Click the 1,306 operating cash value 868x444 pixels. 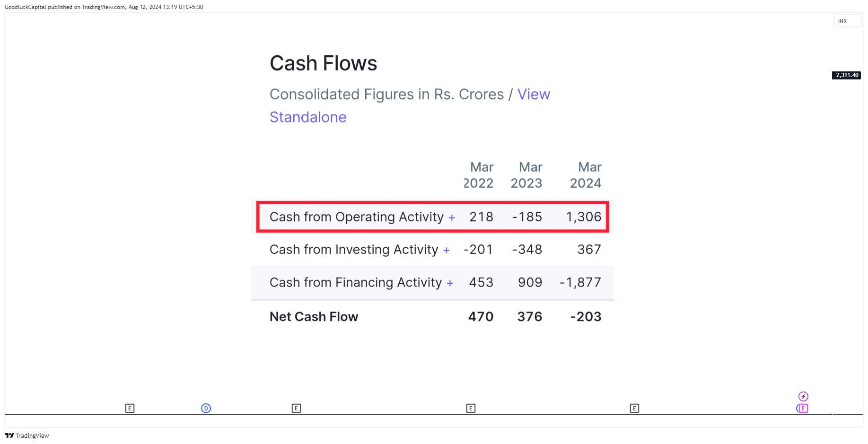point(584,217)
